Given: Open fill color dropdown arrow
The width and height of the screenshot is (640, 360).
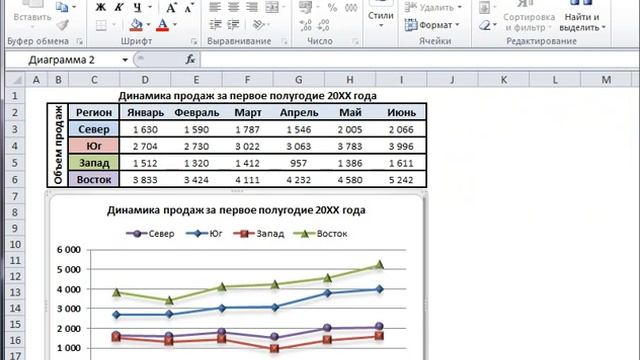Looking at the screenshot, I should tap(148, 25).
